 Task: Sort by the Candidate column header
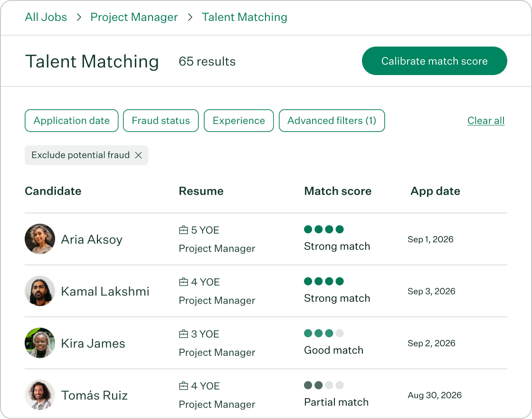pyautogui.click(x=53, y=191)
